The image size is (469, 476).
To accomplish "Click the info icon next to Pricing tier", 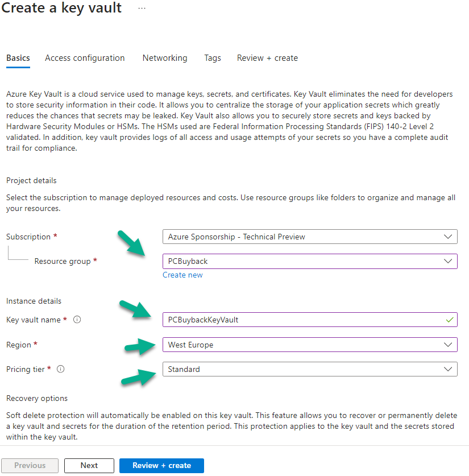I will [x=61, y=369].
